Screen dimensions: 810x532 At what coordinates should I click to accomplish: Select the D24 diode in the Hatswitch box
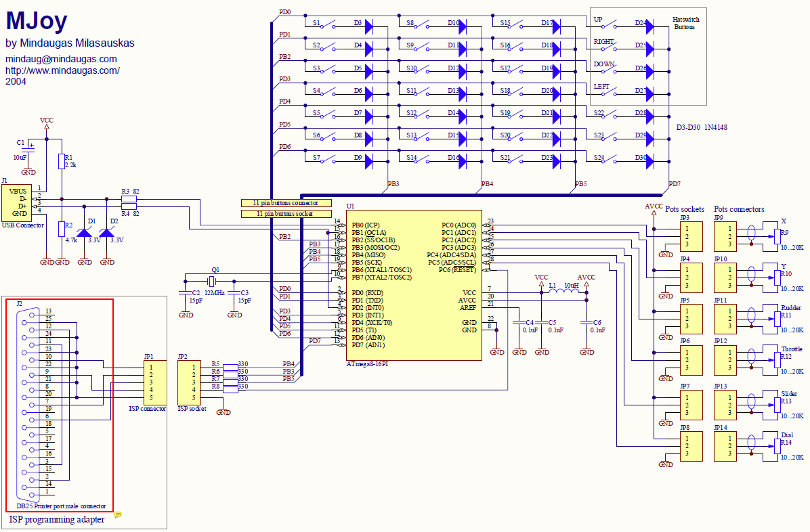(649, 26)
